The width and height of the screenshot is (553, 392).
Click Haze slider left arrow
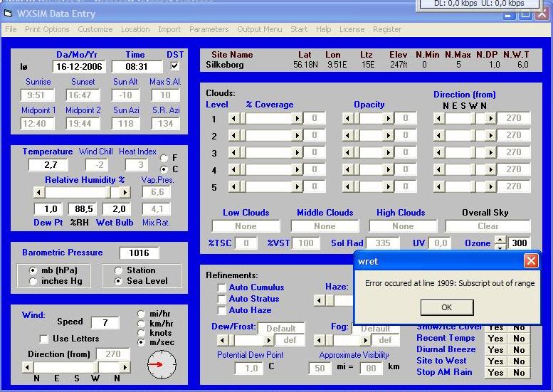click(319, 300)
